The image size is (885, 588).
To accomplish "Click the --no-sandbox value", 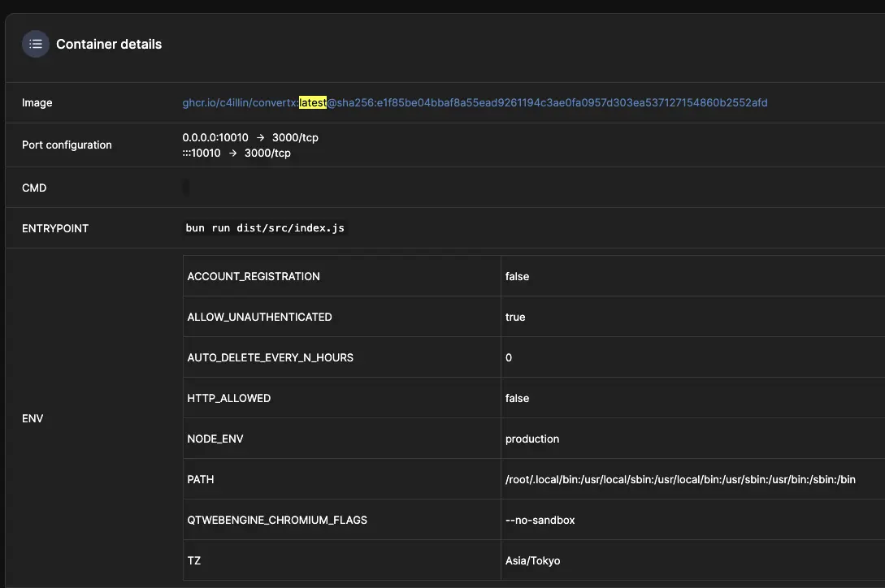I will pyautogui.click(x=540, y=521).
